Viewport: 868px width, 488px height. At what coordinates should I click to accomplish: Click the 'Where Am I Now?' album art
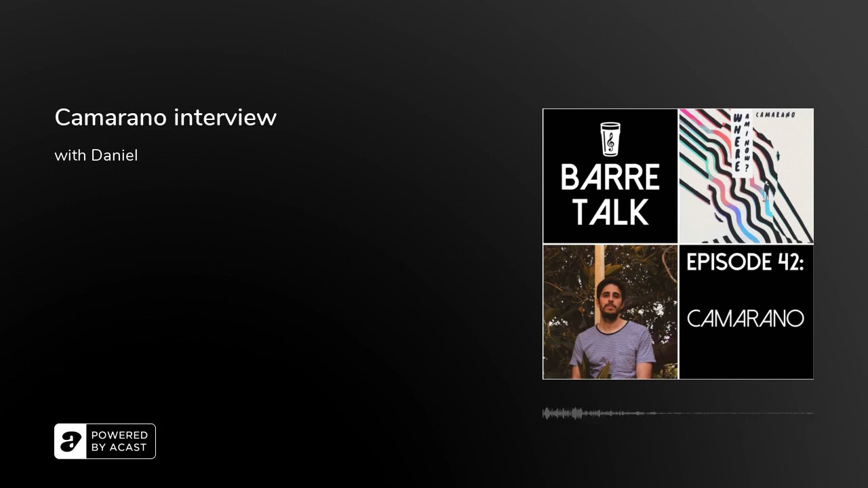coord(746,176)
